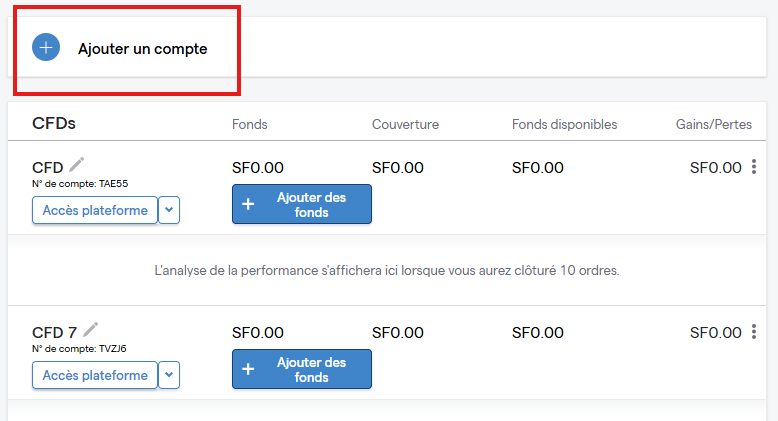Click the "Fonds" column header
The width and height of the screenshot is (778, 421).
click(x=250, y=124)
